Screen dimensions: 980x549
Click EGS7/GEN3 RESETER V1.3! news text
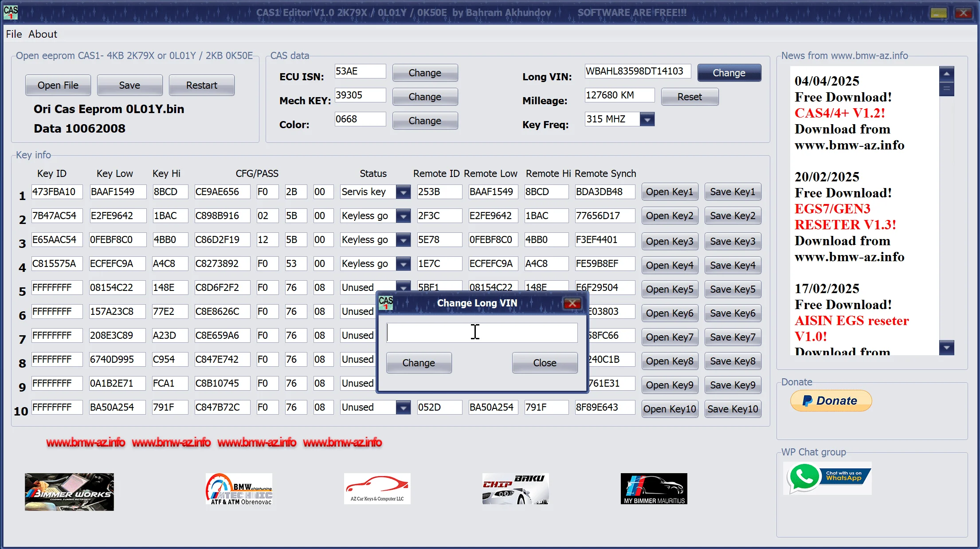pyautogui.click(x=845, y=217)
